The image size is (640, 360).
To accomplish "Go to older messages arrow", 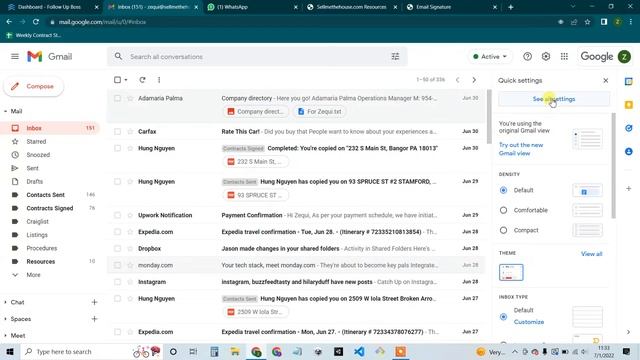I will pos(474,80).
